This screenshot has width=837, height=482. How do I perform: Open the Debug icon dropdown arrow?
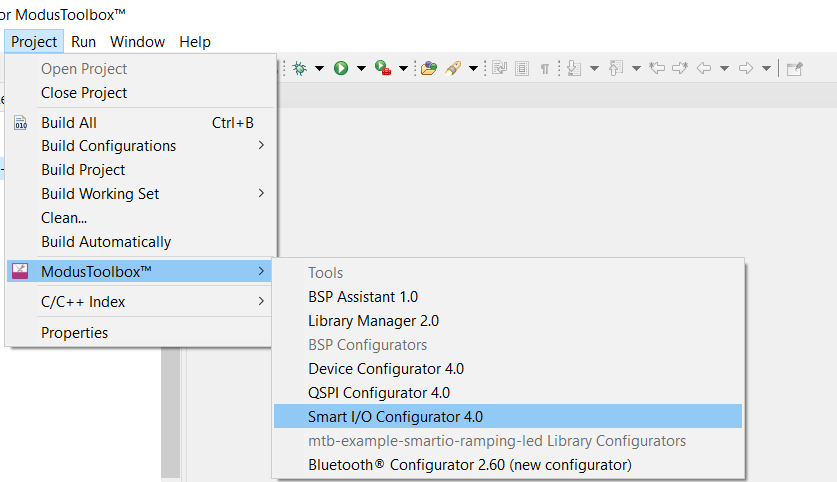click(319, 68)
